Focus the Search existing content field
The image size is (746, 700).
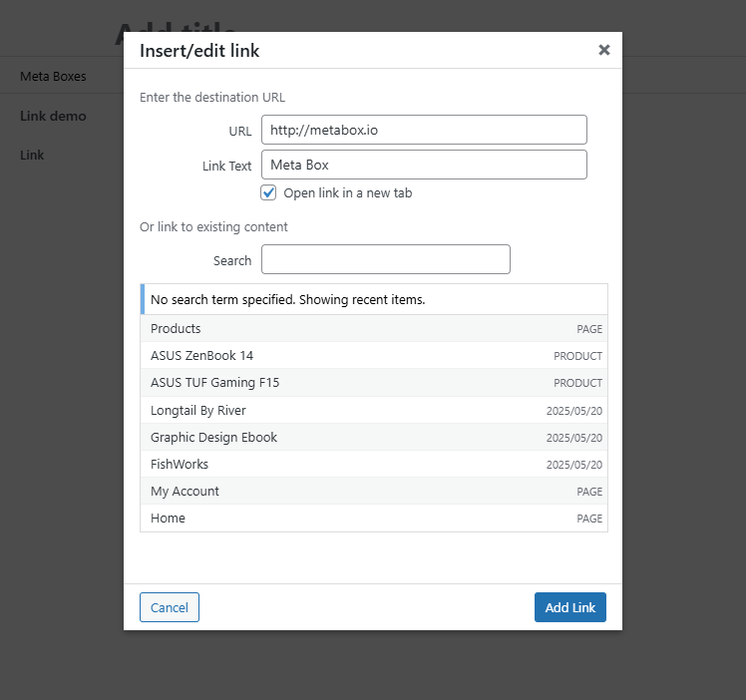(x=385, y=259)
